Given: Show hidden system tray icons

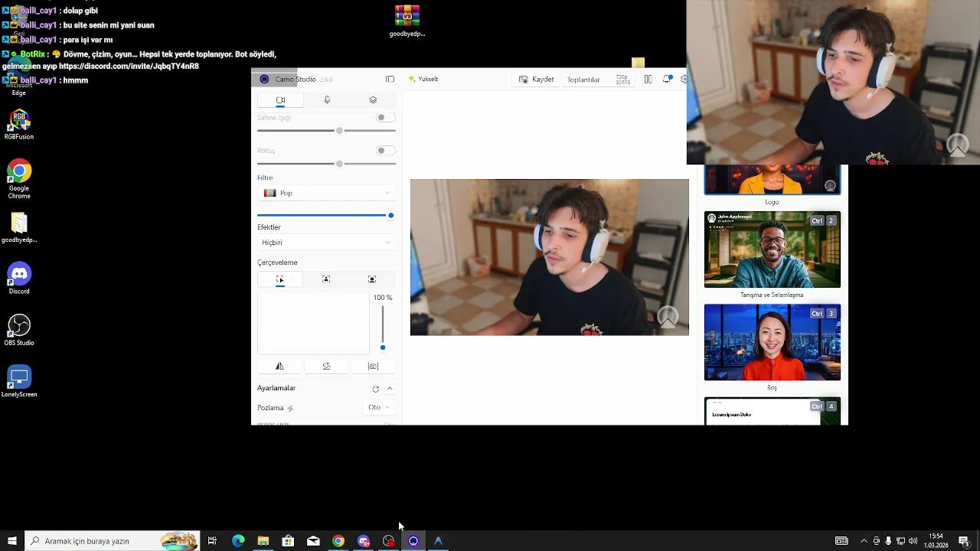Looking at the screenshot, I should (x=864, y=541).
